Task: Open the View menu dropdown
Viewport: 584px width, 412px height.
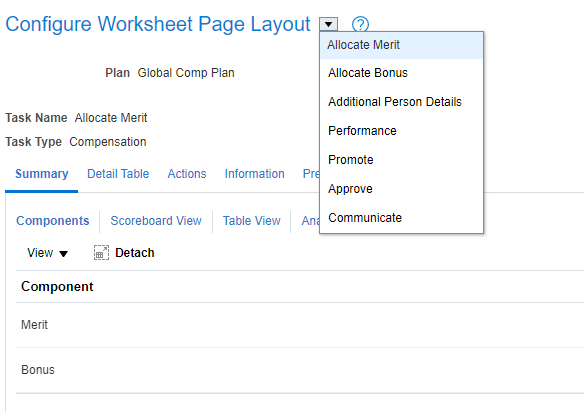Action: [47, 253]
